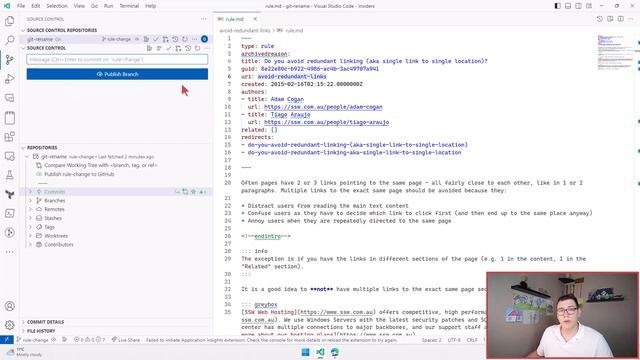Click the Live Share status bar item
Viewport: 640px width, 360px height.
pyautogui.click(x=126, y=340)
